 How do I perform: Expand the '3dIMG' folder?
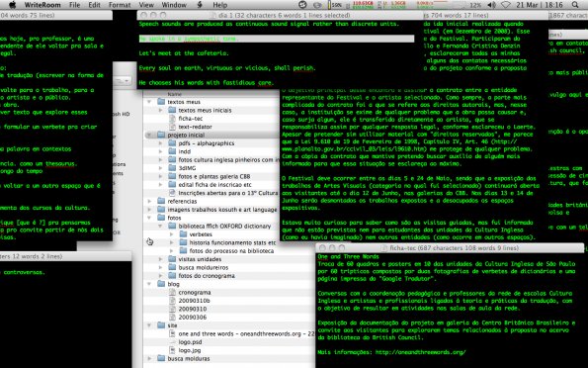coord(160,168)
